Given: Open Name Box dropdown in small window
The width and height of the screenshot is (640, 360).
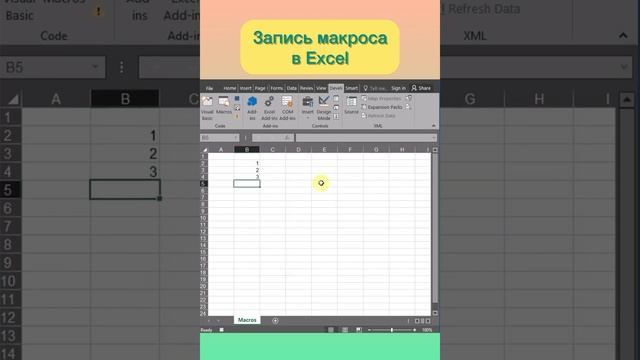Looking at the screenshot, I should (x=236, y=138).
